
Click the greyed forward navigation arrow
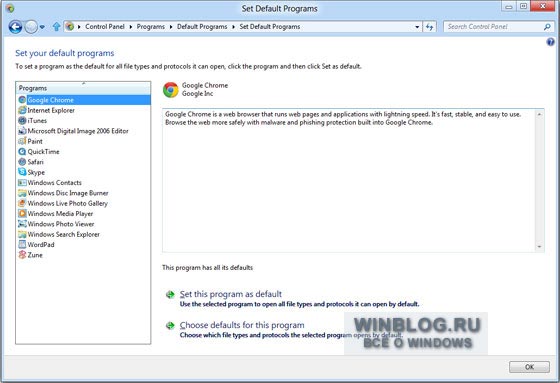[31, 27]
